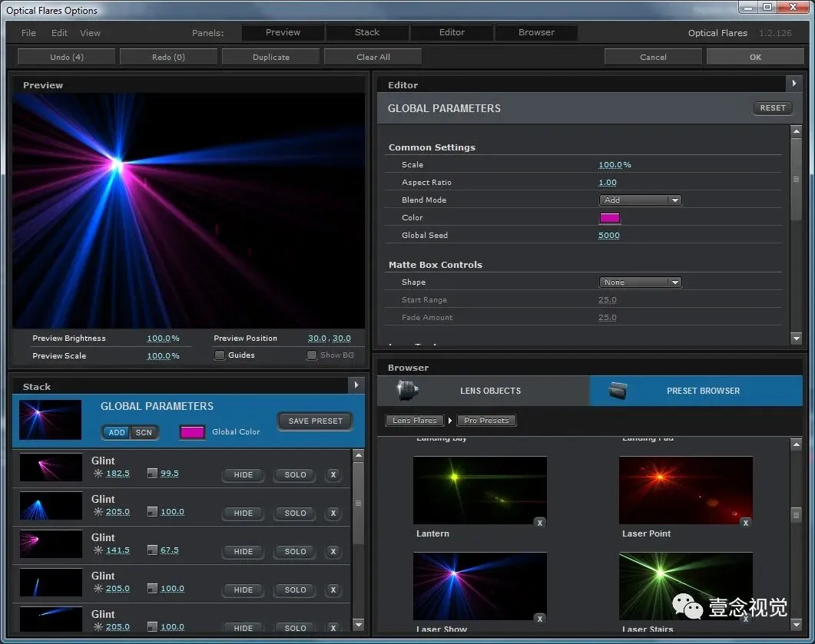Click the brightness star icon of first Glint
This screenshot has height=644, width=815.
(x=98, y=474)
